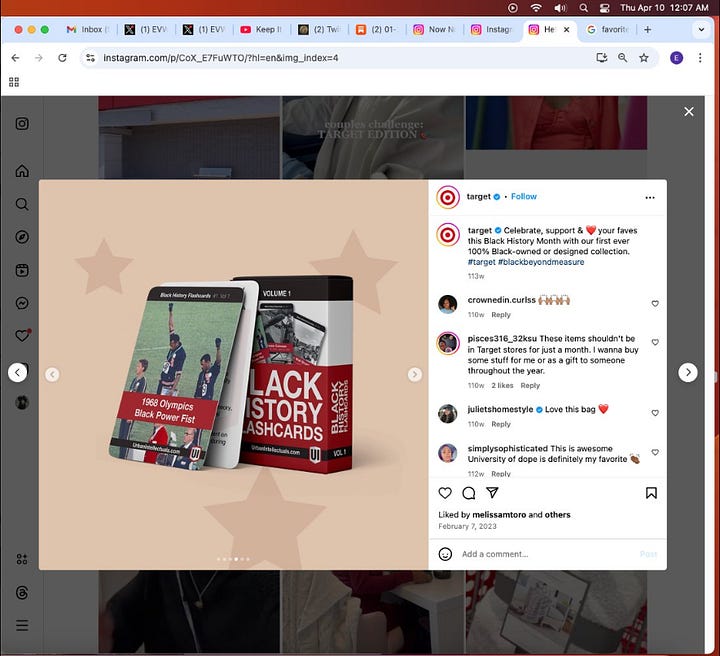Open melissamtoro profile from likes
The width and height of the screenshot is (720, 656).
click(x=499, y=515)
